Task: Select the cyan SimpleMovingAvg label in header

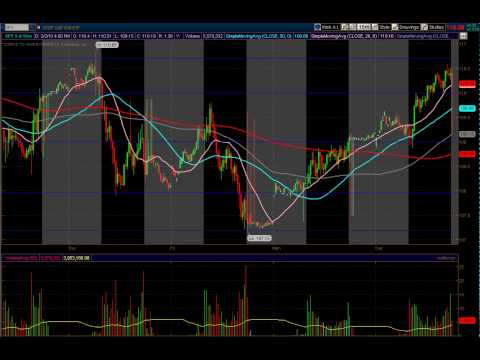Action: (259, 36)
